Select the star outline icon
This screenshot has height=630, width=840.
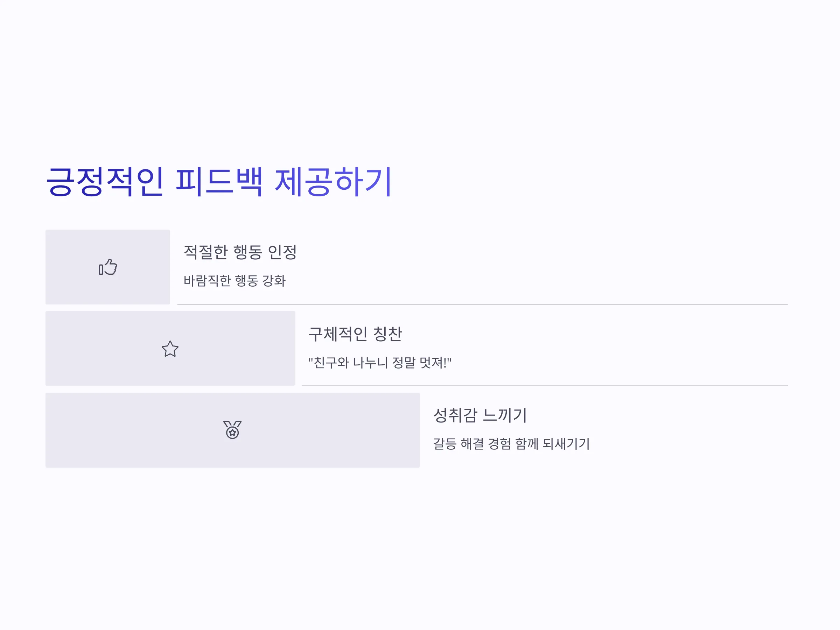point(170,349)
